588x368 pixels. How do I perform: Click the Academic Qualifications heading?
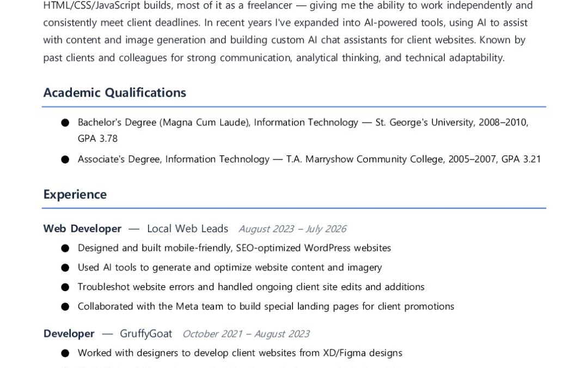click(114, 93)
